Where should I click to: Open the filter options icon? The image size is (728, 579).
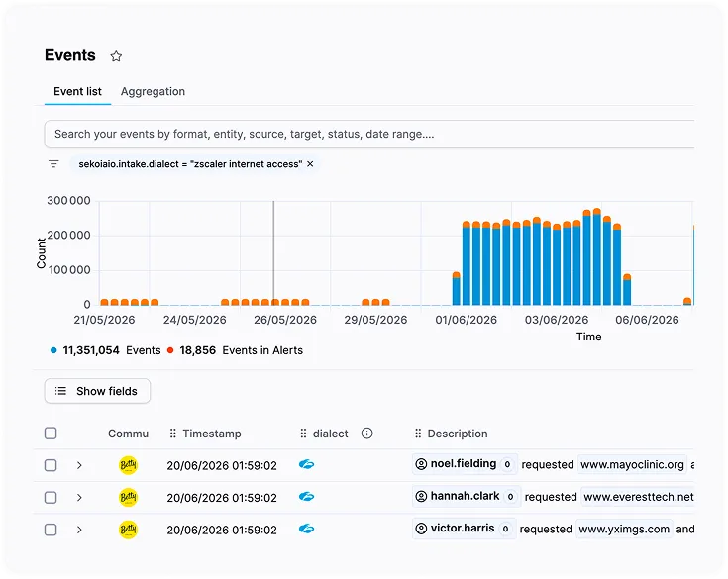click(53, 163)
